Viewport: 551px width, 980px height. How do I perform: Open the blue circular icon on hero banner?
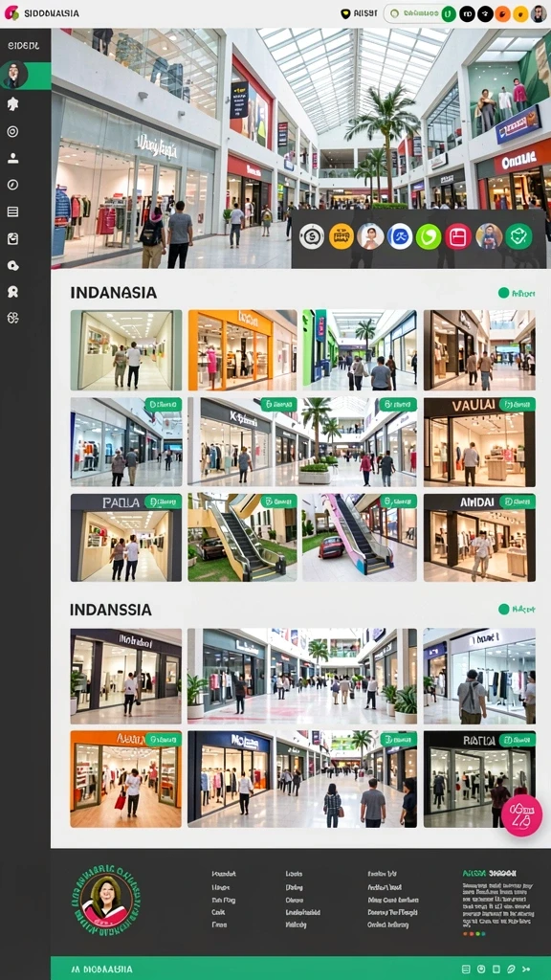tap(400, 237)
